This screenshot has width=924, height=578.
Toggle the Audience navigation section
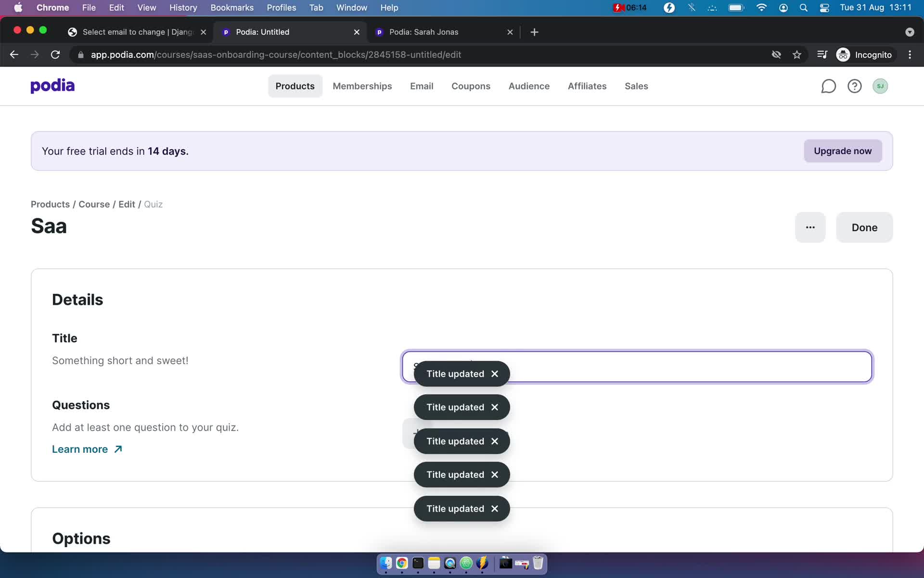(x=528, y=85)
